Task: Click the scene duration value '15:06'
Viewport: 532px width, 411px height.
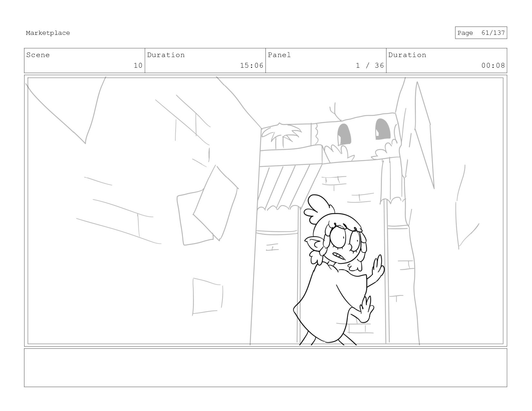Action: pos(252,65)
